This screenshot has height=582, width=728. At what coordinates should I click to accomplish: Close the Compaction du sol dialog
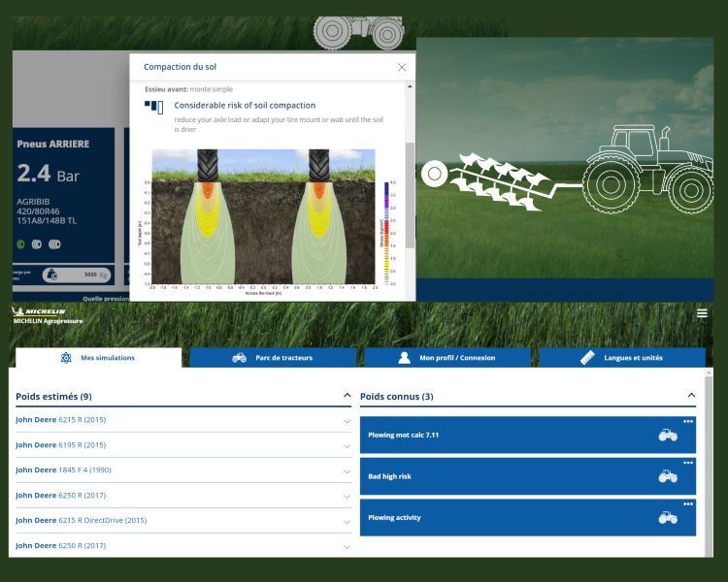coord(402,67)
